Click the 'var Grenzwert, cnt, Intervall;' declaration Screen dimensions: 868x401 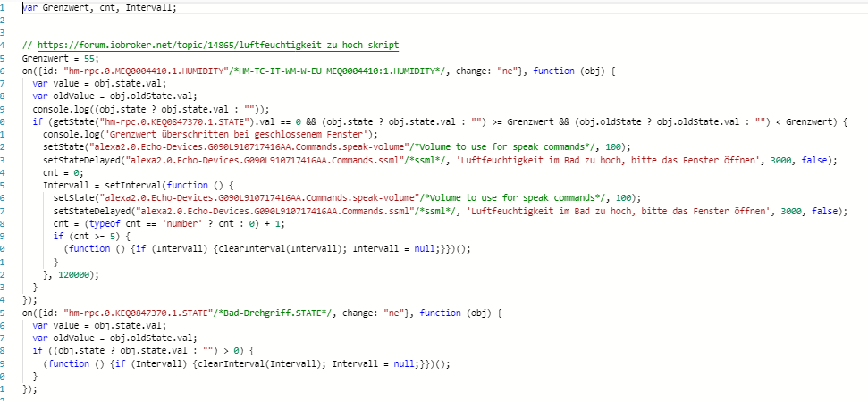tap(99, 10)
